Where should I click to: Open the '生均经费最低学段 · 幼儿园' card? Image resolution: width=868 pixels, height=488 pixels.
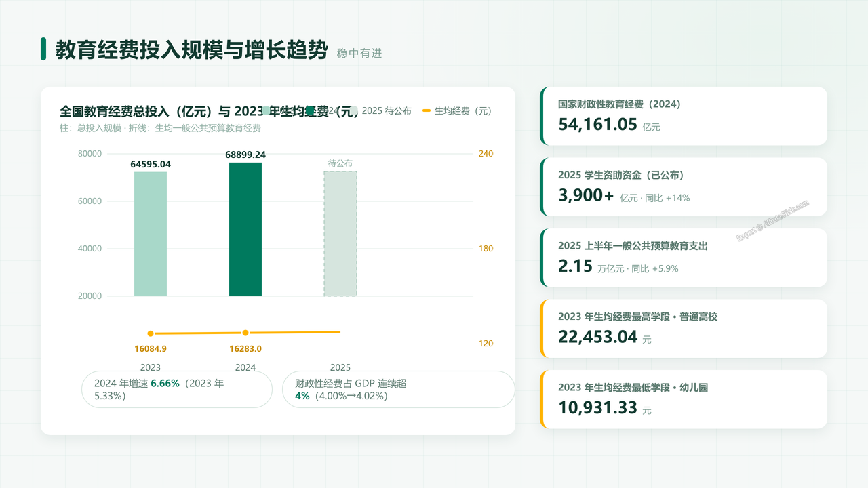[x=684, y=399]
